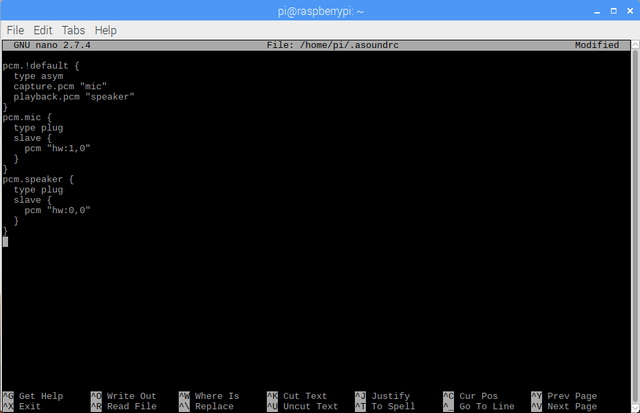Viewport: 640px width, 413px height.
Task: Click the ^V Next Page shortcut
Action: [564, 406]
